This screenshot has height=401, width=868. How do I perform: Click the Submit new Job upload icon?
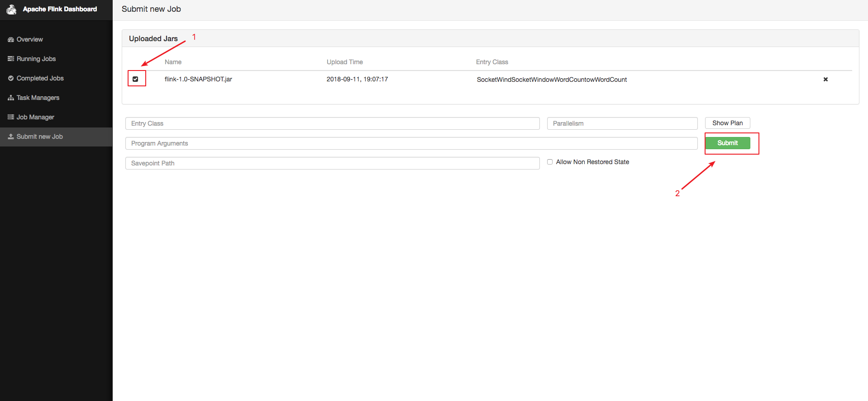pyautogui.click(x=11, y=137)
